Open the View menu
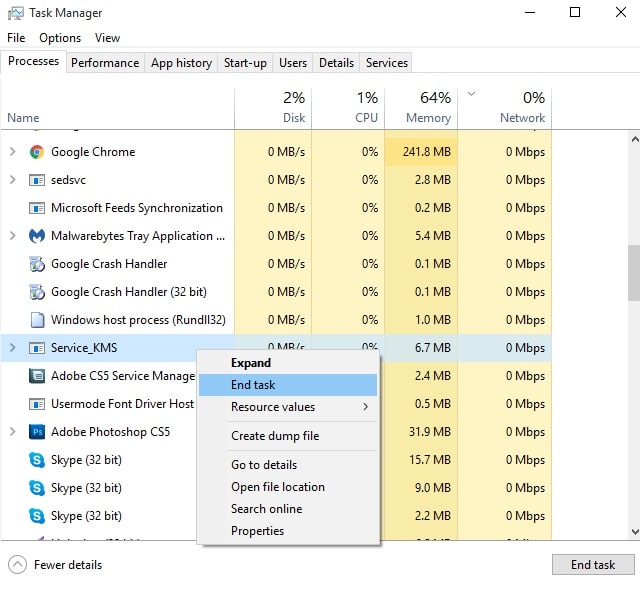Viewport: 640px width, 589px height. coord(107,38)
